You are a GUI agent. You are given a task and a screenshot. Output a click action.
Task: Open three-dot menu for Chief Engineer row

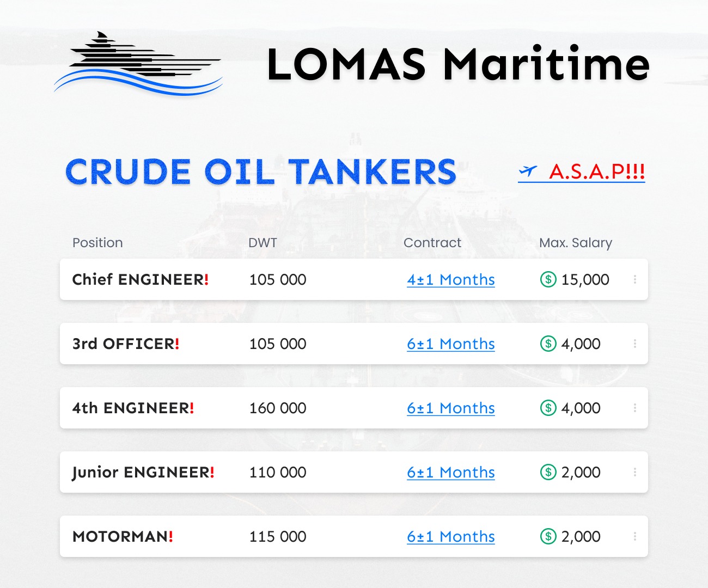pos(635,279)
